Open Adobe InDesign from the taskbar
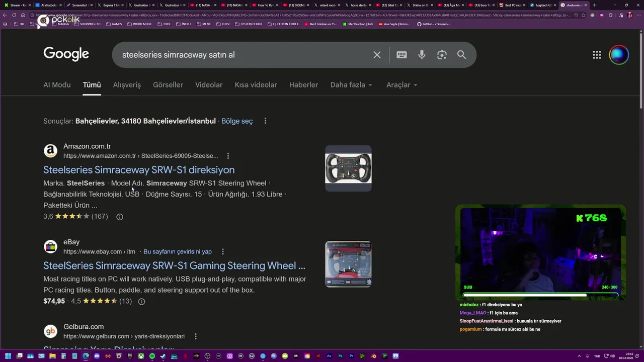Screen dimensions: 644x362 [318, 356]
